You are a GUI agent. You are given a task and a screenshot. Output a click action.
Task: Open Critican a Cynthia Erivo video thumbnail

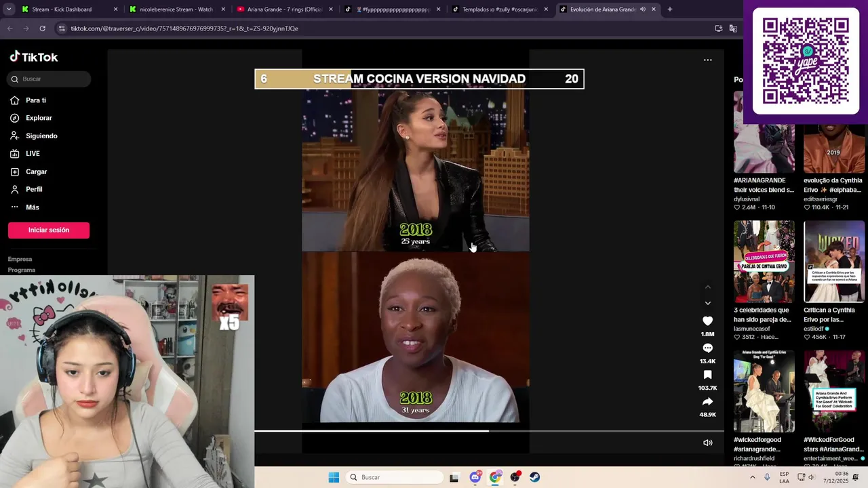[834, 261]
